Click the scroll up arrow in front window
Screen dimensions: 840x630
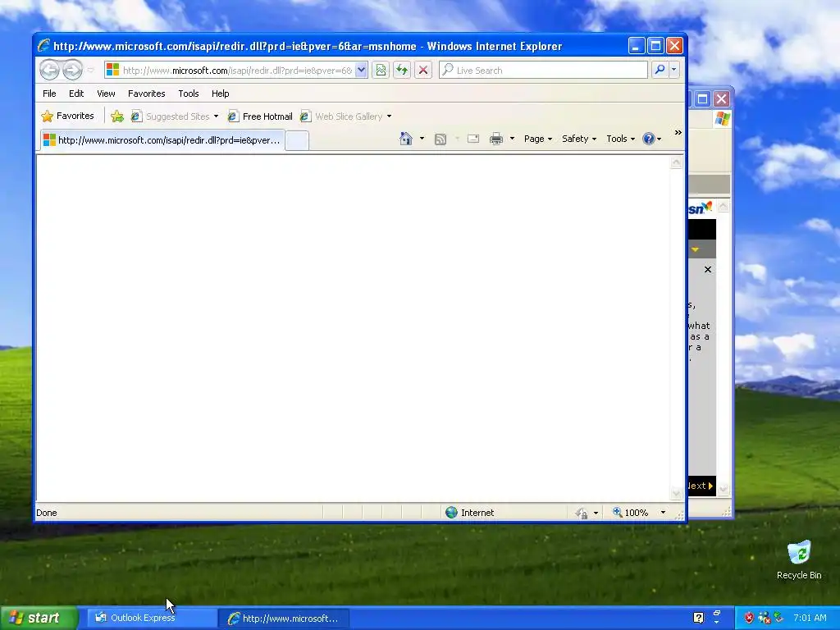coord(677,162)
